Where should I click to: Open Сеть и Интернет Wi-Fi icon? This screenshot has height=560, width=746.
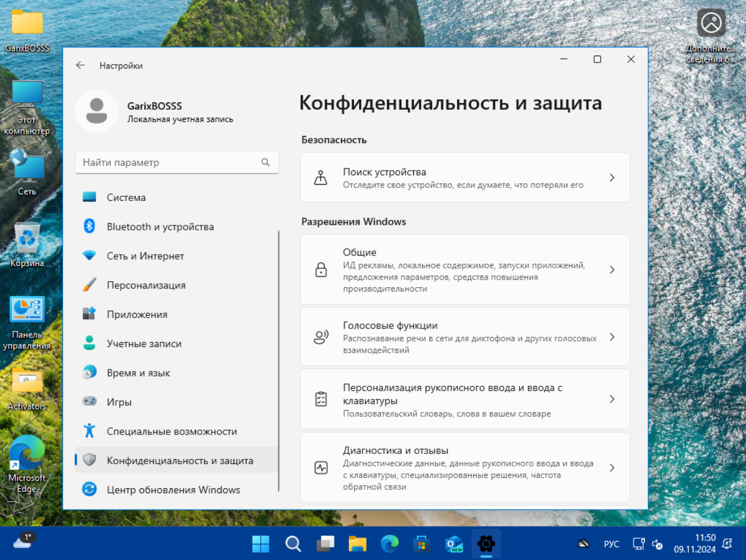click(x=89, y=256)
